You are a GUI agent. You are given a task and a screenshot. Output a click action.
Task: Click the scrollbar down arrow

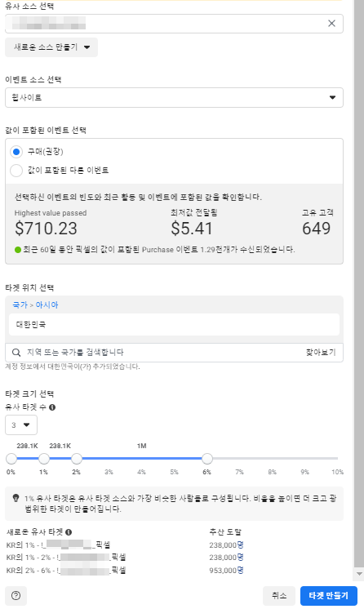tap(359, 574)
